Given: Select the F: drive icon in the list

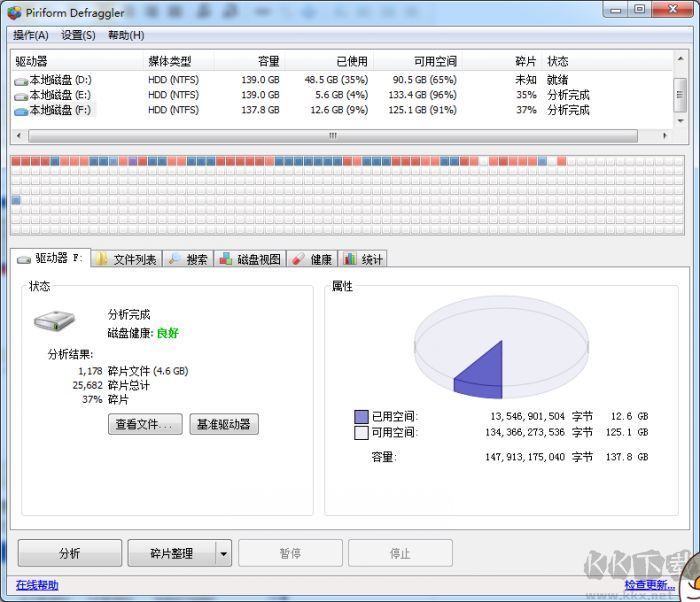Looking at the screenshot, I should click(x=20, y=110).
